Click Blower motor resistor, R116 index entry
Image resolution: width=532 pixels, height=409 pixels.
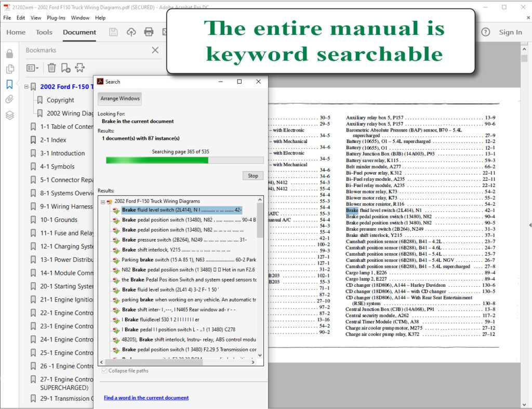pos(375,204)
